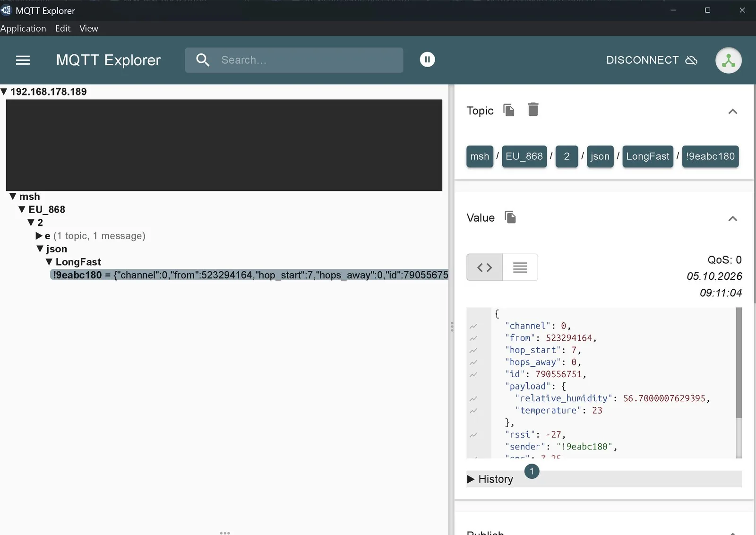Show chart for hops_away value
Image resolution: width=756 pixels, height=535 pixels.
point(473,362)
